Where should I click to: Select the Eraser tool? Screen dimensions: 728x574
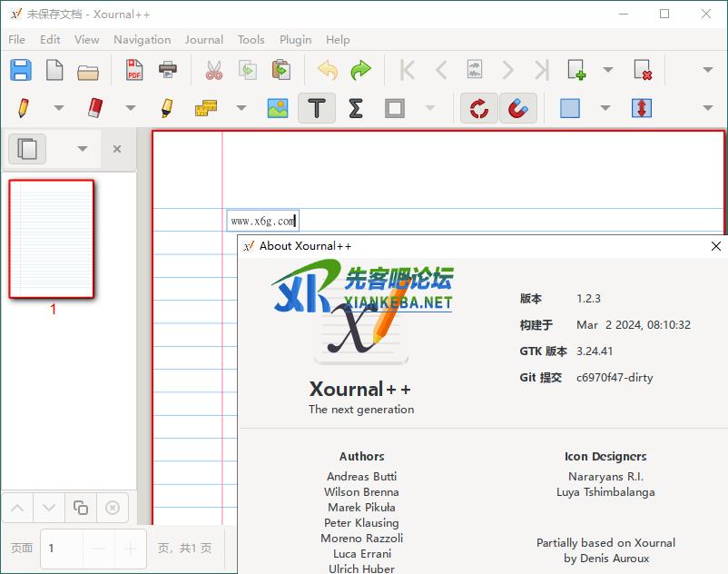pyautogui.click(x=96, y=108)
